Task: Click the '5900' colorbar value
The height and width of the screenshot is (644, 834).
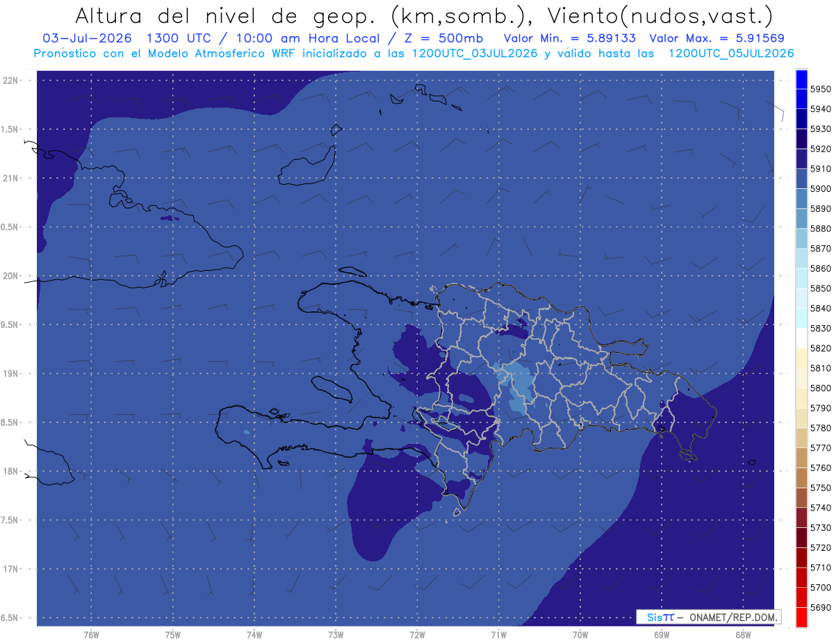Action: point(821,188)
